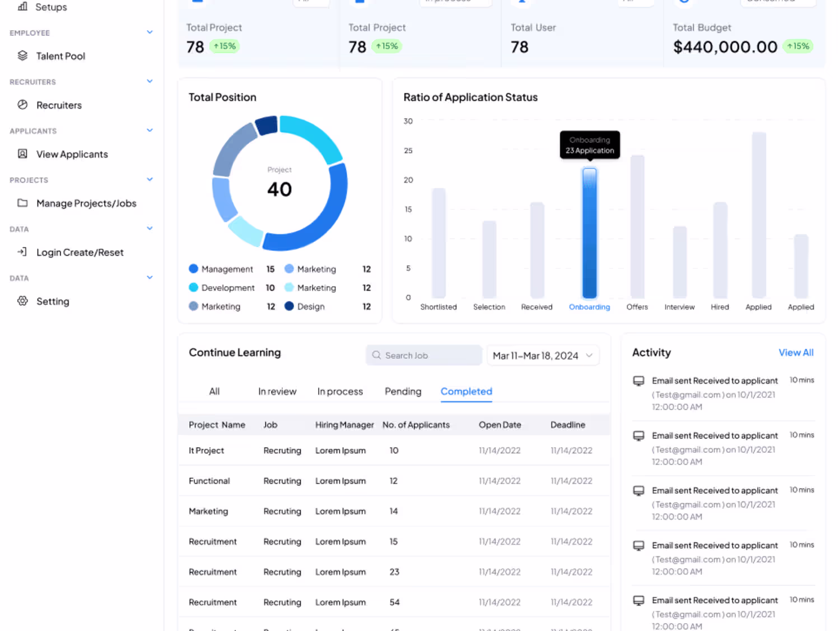Click the Recruiters pie chart icon

[22, 105]
